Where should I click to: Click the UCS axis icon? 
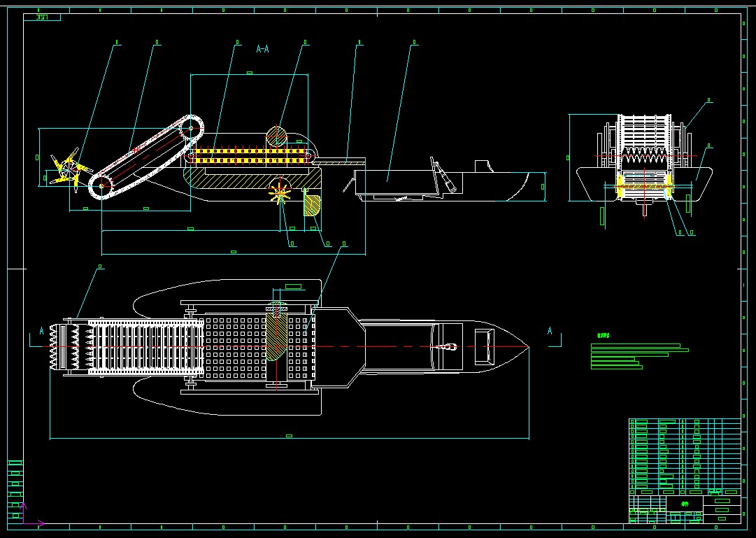[x=31, y=514]
